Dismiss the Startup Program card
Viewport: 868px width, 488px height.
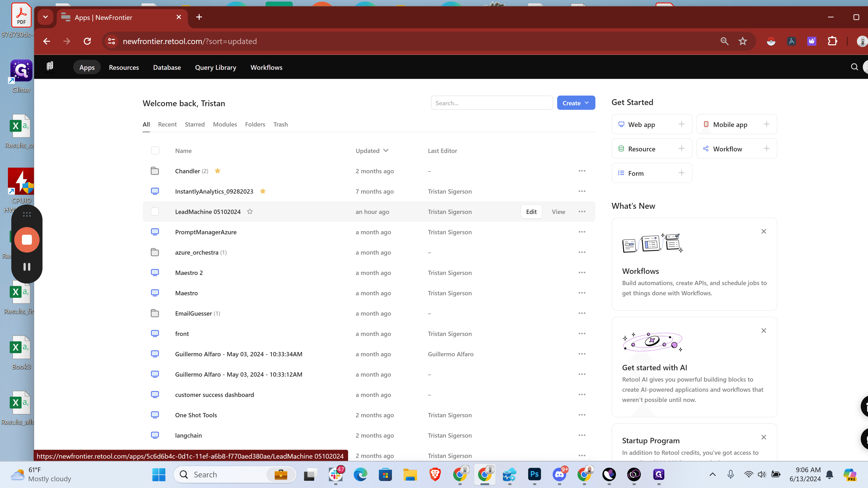click(x=764, y=437)
